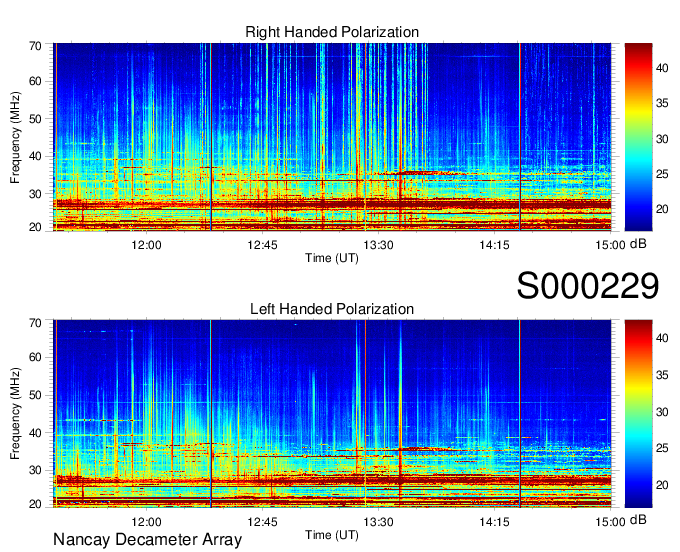Click the 20 MHz tick of Left Handed plot
This screenshot has height=552, width=680.
point(35,504)
